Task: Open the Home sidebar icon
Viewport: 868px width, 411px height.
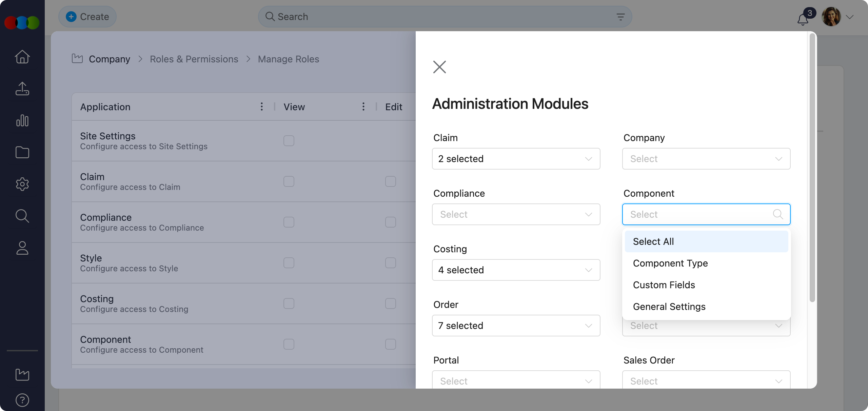Action: 22,57
